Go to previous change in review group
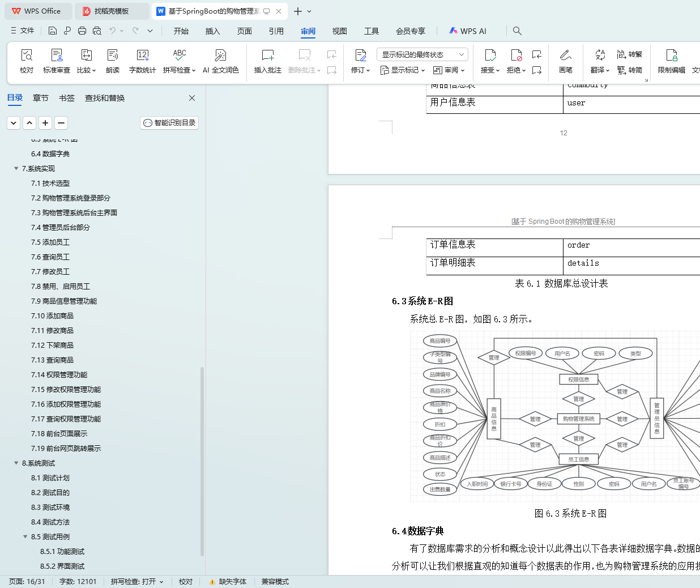The width and height of the screenshot is (700, 588). click(x=537, y=54)
